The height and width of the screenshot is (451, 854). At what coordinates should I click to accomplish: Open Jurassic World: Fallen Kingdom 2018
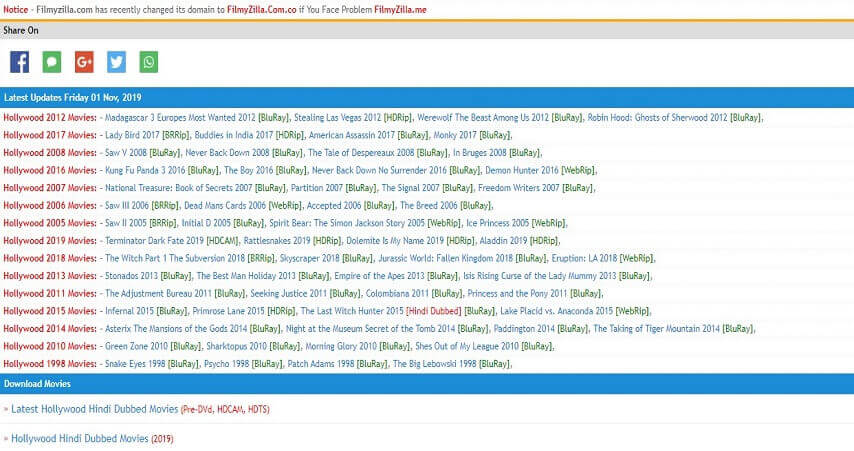point(462,258)
